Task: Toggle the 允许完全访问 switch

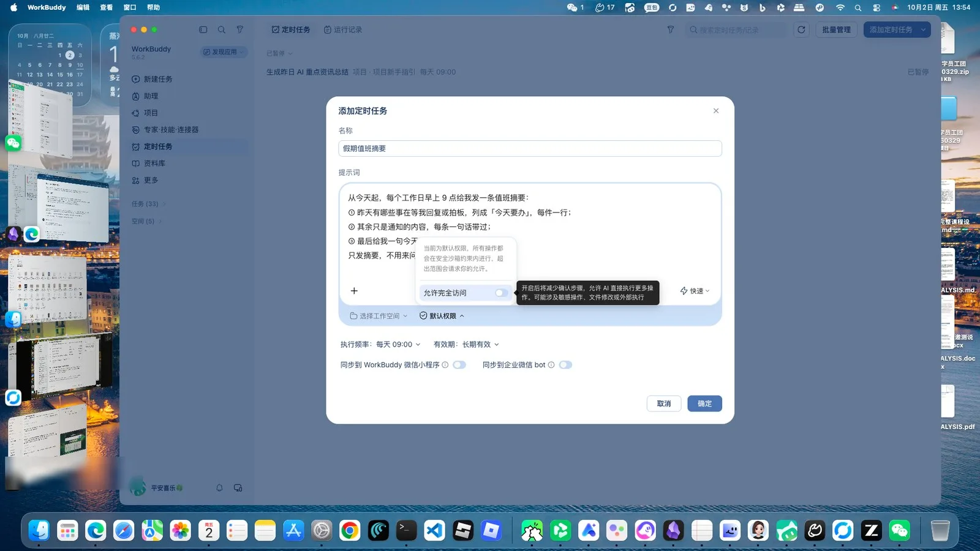Action: (502, 293)
